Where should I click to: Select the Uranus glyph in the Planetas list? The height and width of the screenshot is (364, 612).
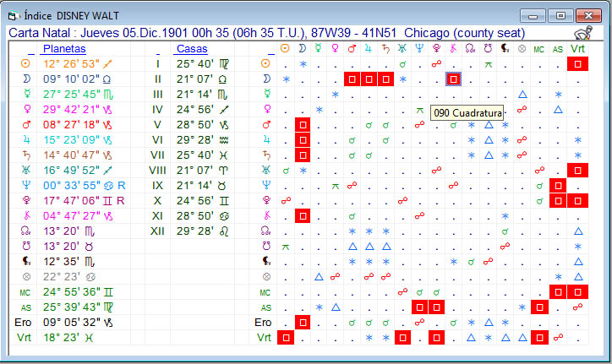click(x=26, y=170)
